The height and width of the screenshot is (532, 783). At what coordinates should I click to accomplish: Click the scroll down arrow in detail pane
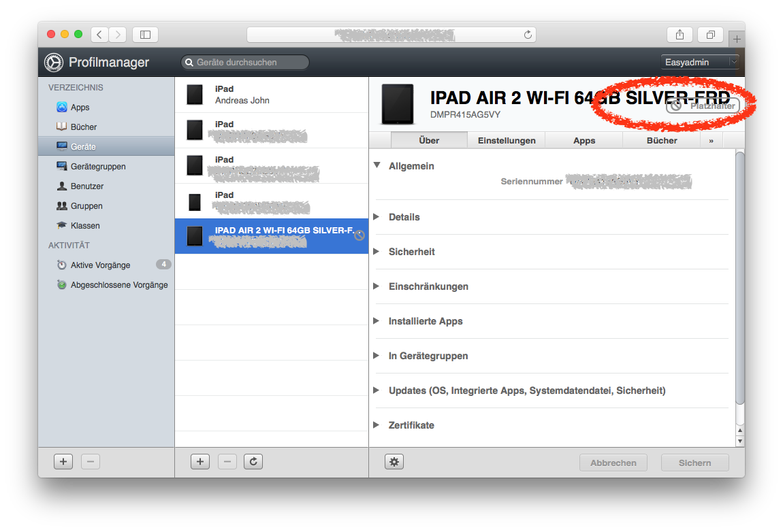[740, 441]
